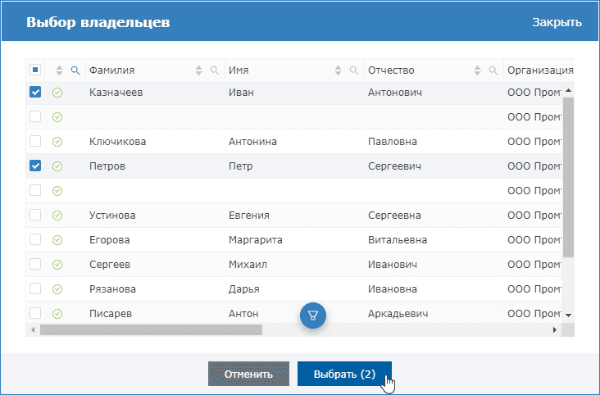Click the blue search icon in status column

(75, 70)
